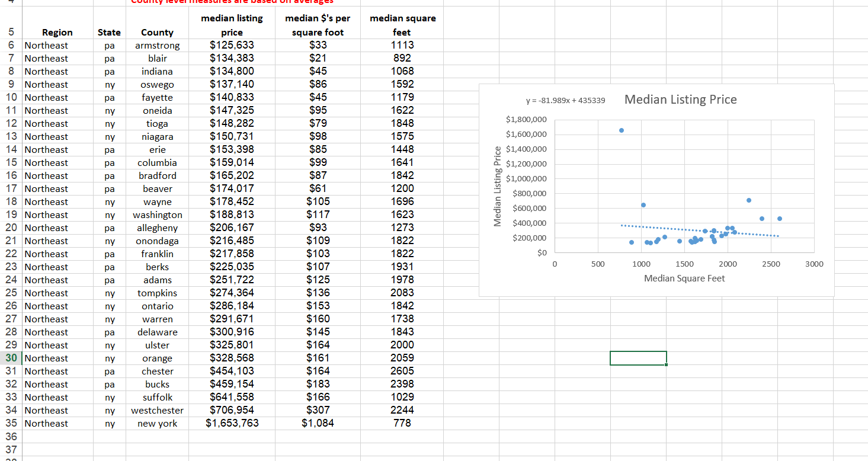Select the fayette county cell
Screen dimensions: 868x461
click(157, 98)
